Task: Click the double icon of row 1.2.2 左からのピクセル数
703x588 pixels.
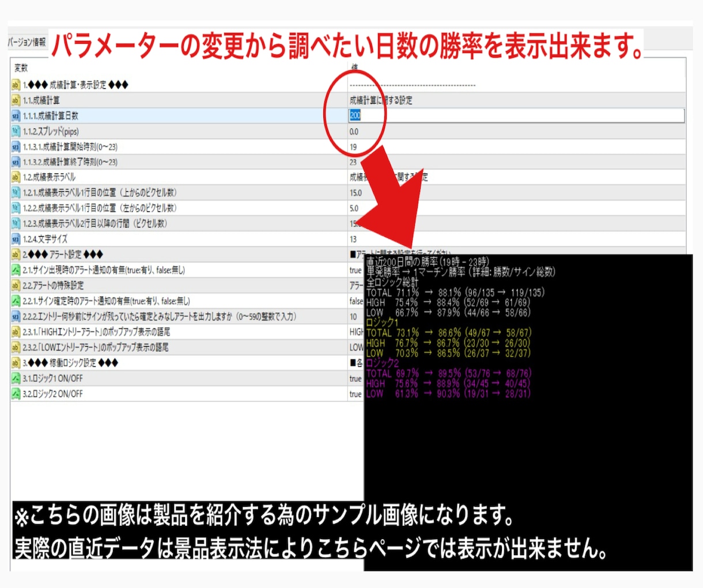Action: click(x=16, y=208)
